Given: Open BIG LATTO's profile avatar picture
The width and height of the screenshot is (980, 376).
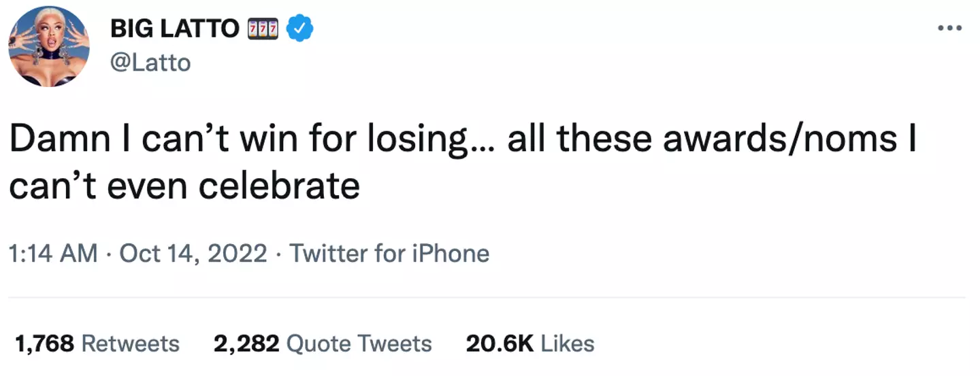Looking at the screenshot, I should (x=48, y=46).
